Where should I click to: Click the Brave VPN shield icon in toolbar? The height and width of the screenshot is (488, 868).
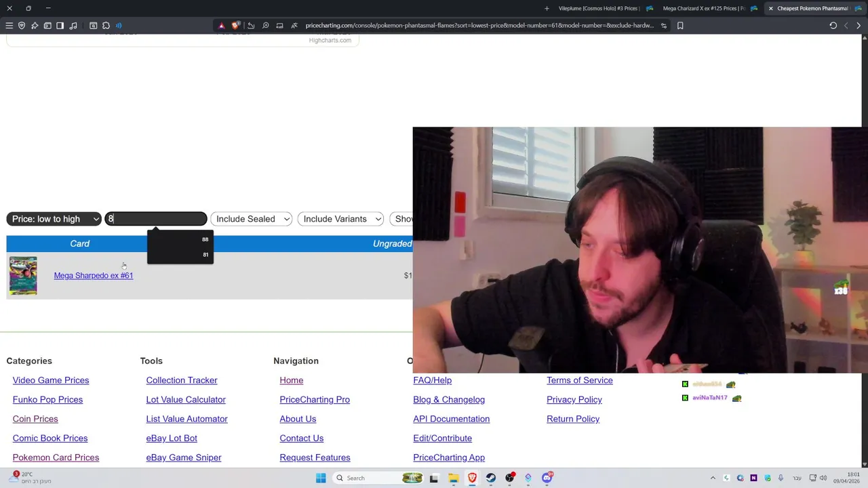22,26
